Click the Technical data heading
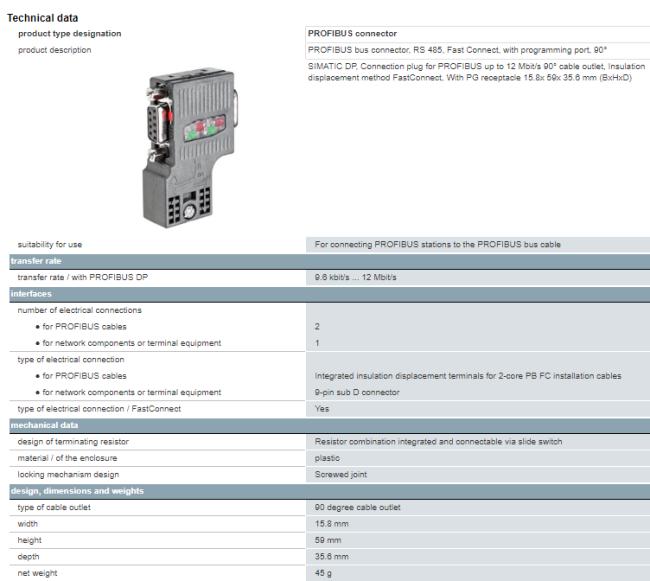650x581 pixels. 43,18
